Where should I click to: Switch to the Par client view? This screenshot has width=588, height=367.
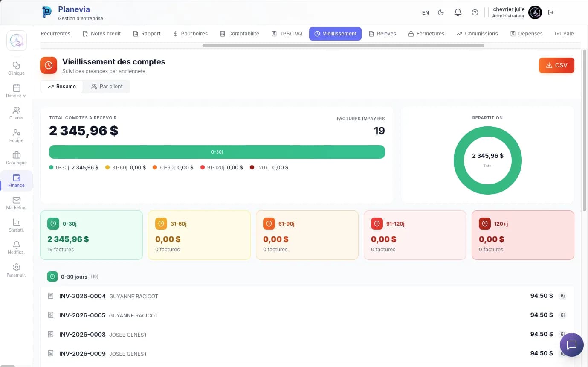(x=107, y=86)
